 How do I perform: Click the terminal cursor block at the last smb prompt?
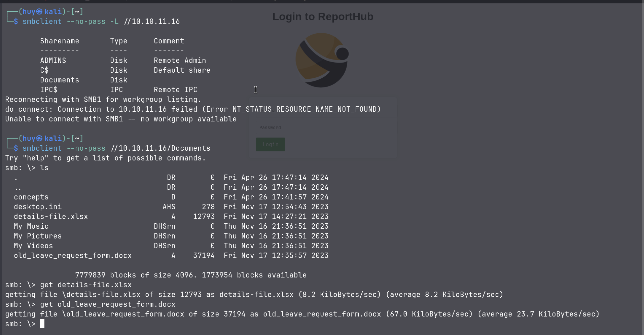pyautogui.click(x=42, y=324)
